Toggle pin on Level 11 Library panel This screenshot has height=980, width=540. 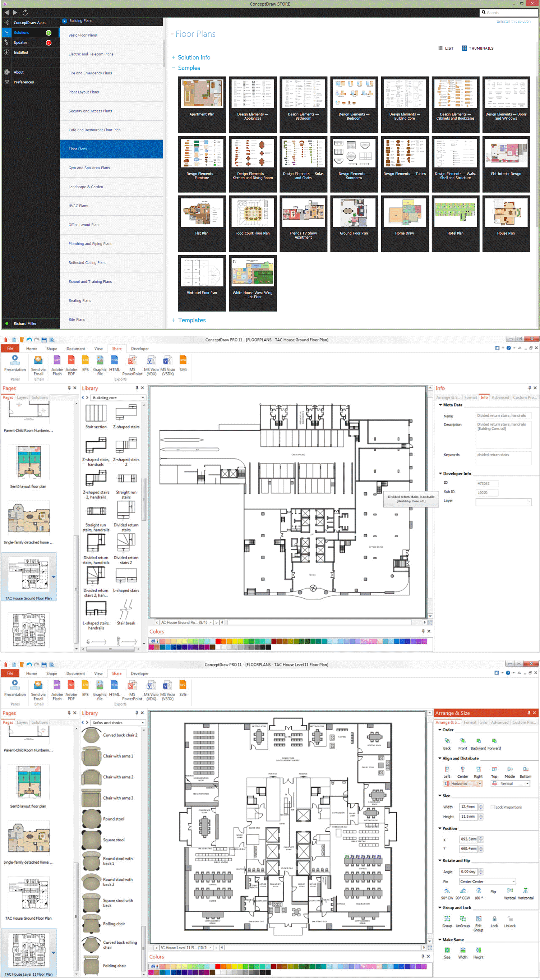click(x=137, y=713)
